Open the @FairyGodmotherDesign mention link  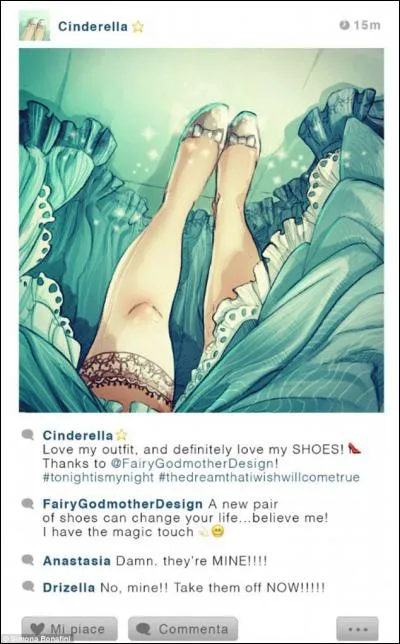click(193, 463)
